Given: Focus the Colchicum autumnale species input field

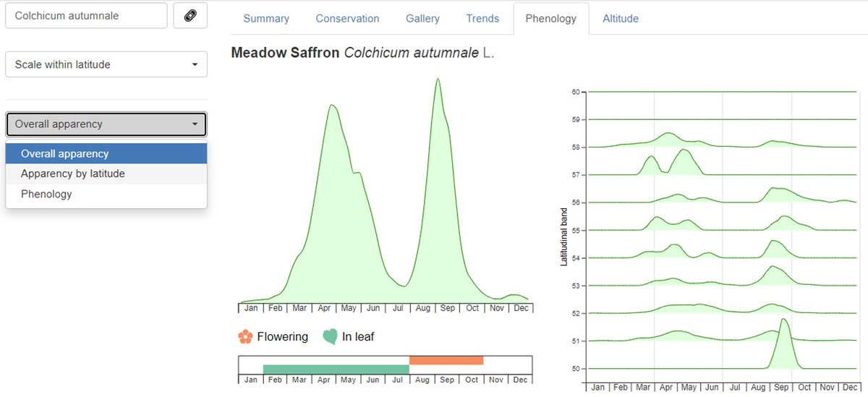Looking at the screenshot, I should pyautogui.click(x=86, y=15).
